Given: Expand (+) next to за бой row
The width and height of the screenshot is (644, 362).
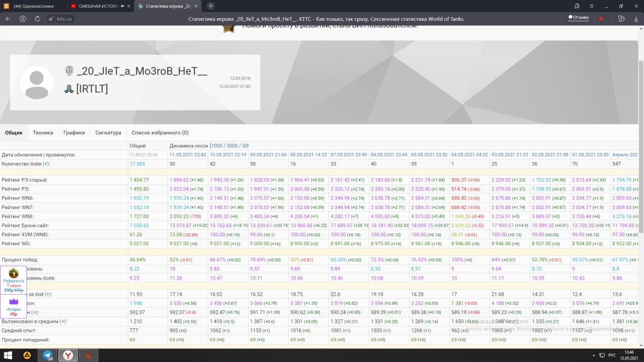Looking at the screenshot, I should [x=48, y=294].
